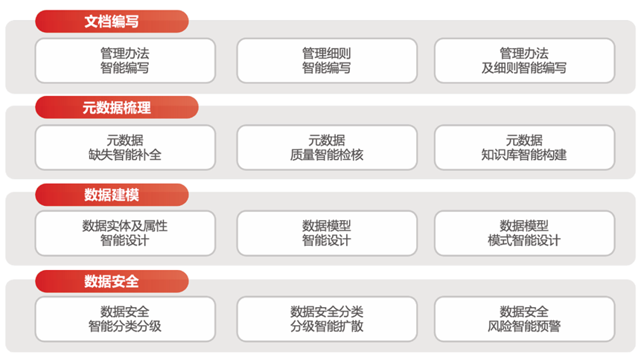Click 数据安全 智能分类分级 box
644x357 pixels.
tap(125, 320)
